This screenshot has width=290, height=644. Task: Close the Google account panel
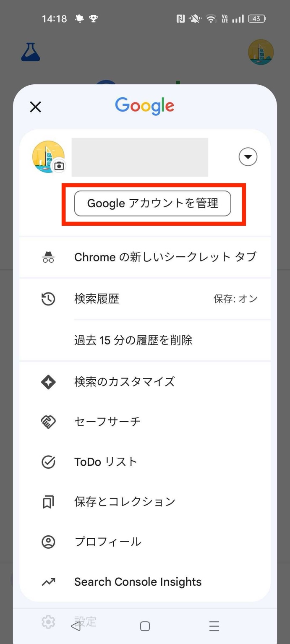(x=36, y=107)
